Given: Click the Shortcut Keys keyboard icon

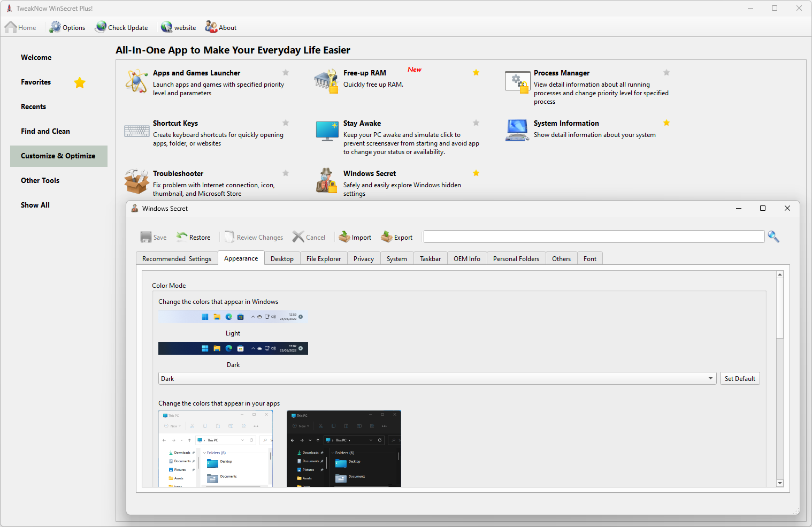Looking at the screenshot, I should 137,131.
